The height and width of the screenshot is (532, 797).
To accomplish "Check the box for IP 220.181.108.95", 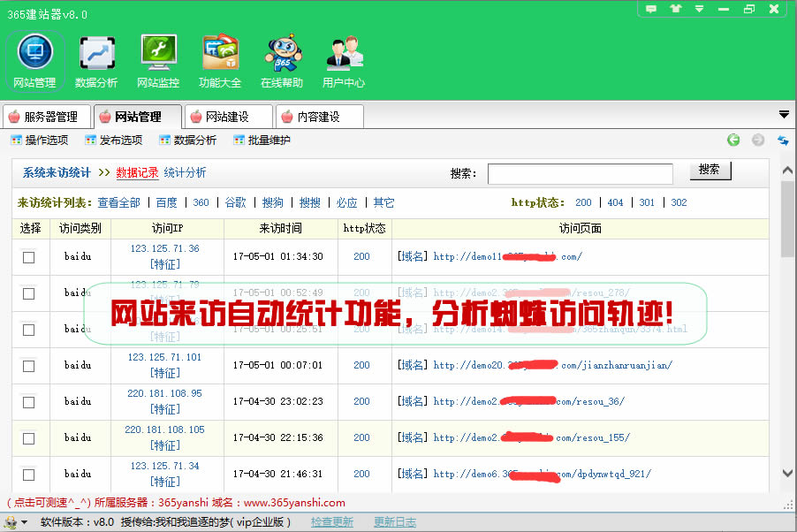I will click(29, 402).
